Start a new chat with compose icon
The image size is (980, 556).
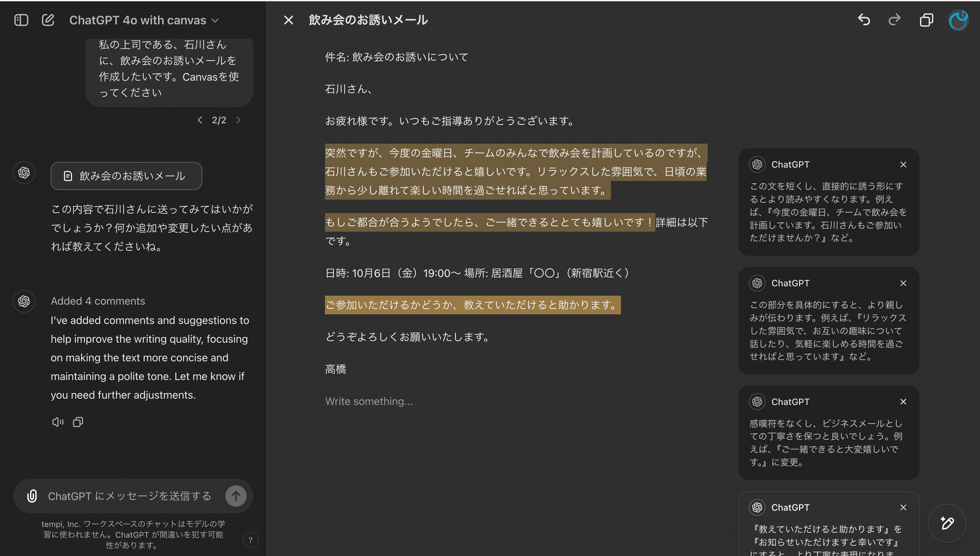pos(48,20)
